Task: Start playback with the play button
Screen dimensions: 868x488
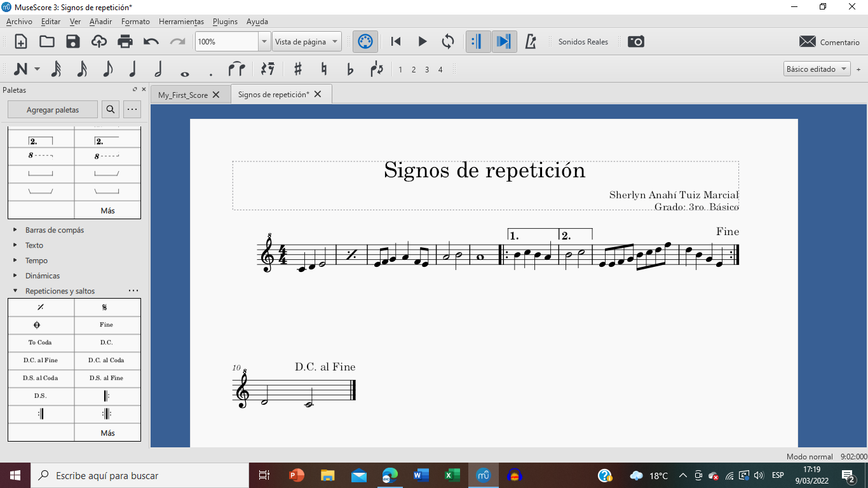Action: pyautogui.click(x=422, y=42)
